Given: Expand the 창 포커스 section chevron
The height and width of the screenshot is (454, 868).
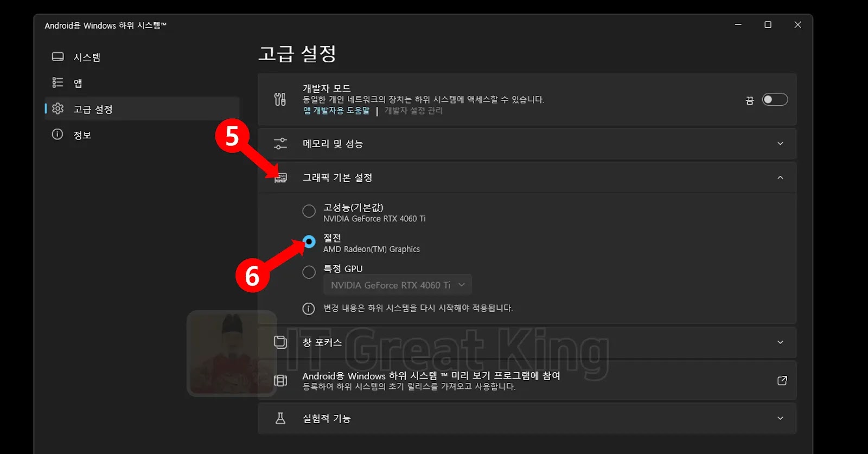Looking at the screenshot, I should pyautogui.click(x=780, y=342).
